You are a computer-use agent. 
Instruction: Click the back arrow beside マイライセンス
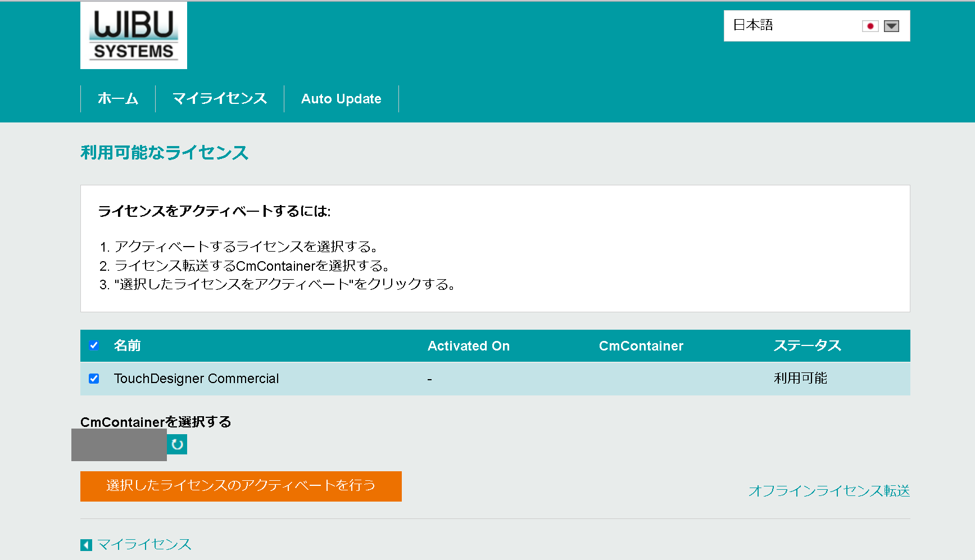(x=86, y=545)
